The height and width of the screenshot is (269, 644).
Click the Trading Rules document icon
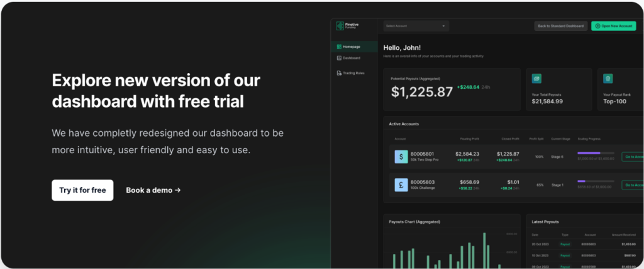[339, 73]
